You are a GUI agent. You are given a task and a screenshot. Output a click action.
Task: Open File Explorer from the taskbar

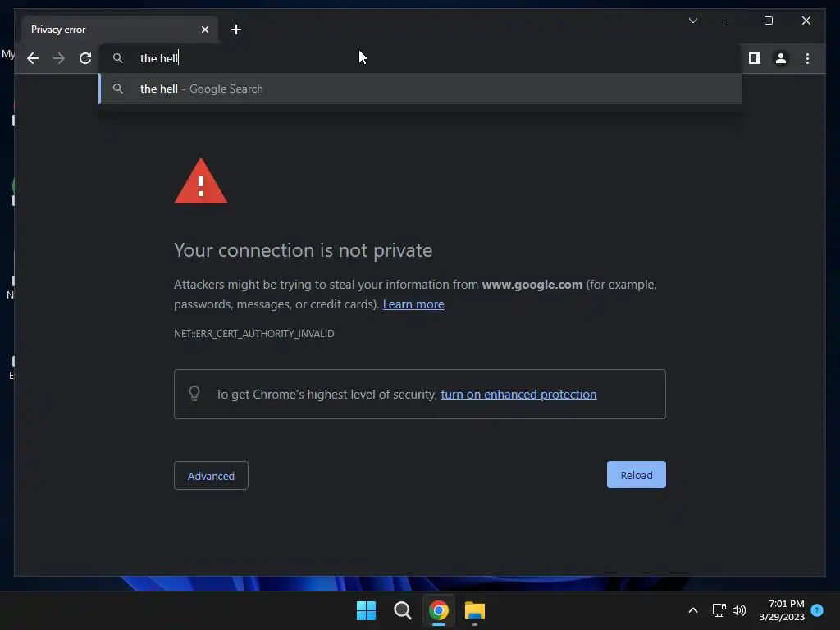click(475, 610)
